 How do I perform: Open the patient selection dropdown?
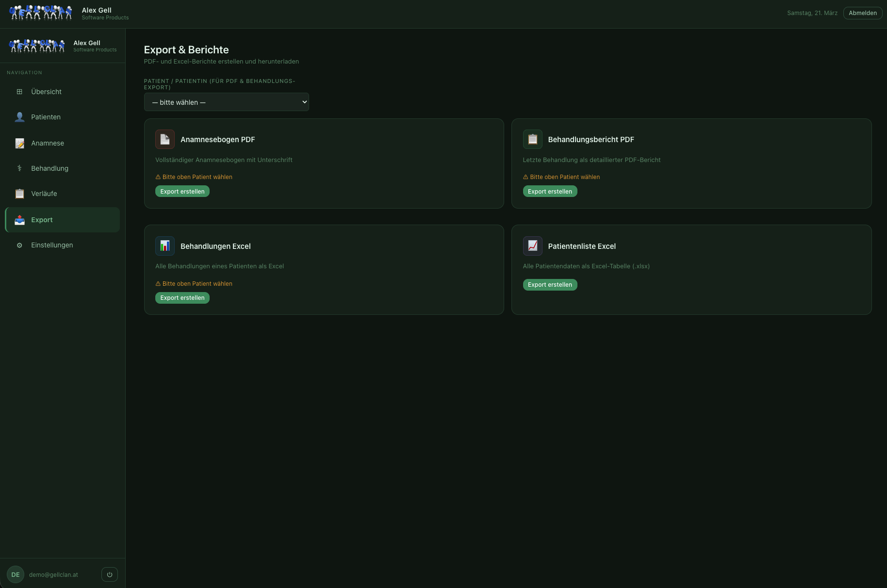tap(227, 102)
